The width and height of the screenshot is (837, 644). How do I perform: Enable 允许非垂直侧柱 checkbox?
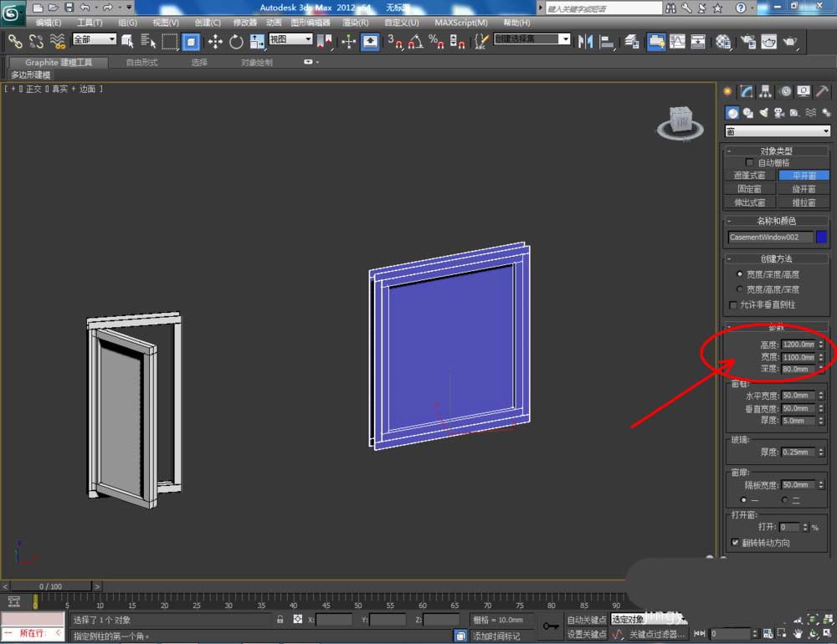point(733,304)
